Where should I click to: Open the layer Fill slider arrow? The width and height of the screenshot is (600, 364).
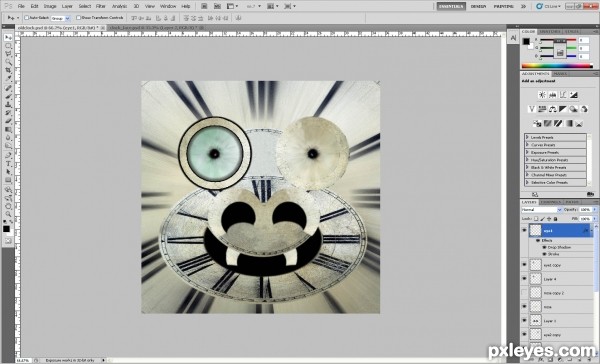pyautogui.click(x=594, y=219)
